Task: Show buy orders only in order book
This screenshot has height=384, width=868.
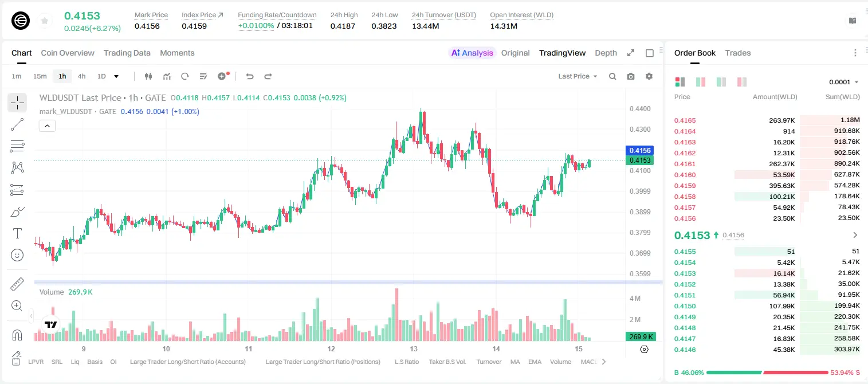Action: tap(721, 82)
